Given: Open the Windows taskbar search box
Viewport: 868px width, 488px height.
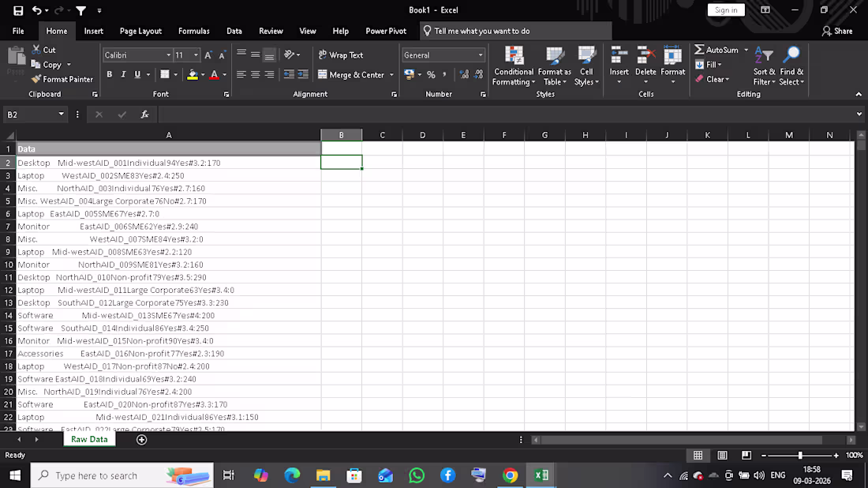Looking at the screenshot, I should 122,475.
